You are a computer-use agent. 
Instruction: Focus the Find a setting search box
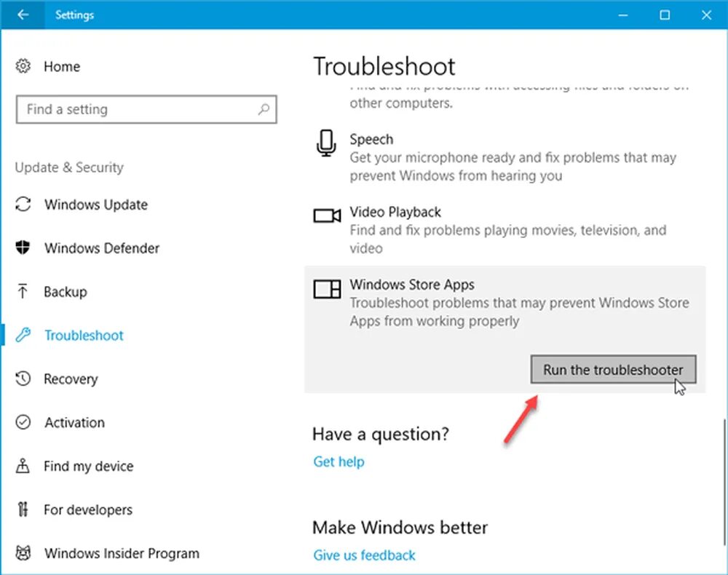click(147, 109)
